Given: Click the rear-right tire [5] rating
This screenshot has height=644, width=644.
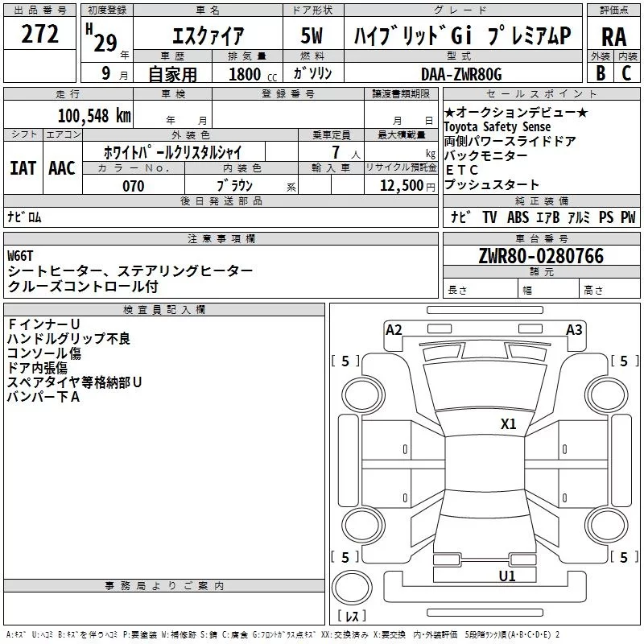Looking at the screenshot, I should [624, 557].
